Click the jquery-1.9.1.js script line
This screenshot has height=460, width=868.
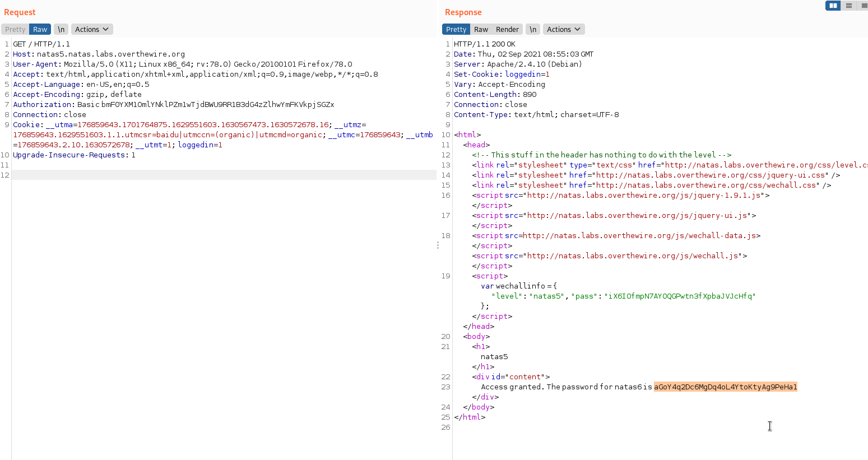[x=620, y=196]
